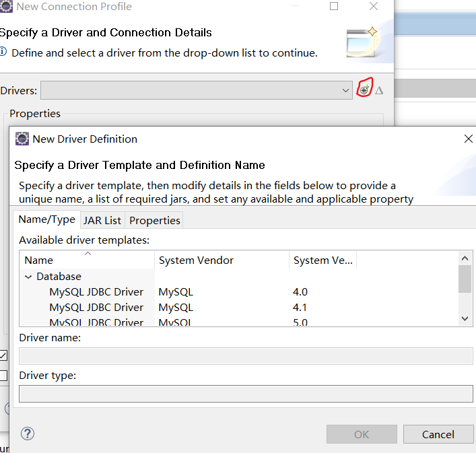Click into the Driver name field

pyautogui.click(x=246, y=356)
